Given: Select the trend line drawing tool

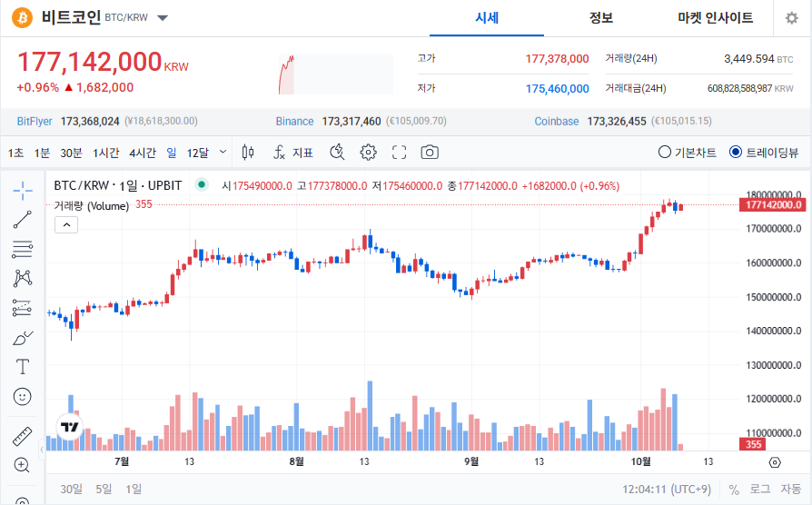Looking at the screenshot, I should coord(23,220).
